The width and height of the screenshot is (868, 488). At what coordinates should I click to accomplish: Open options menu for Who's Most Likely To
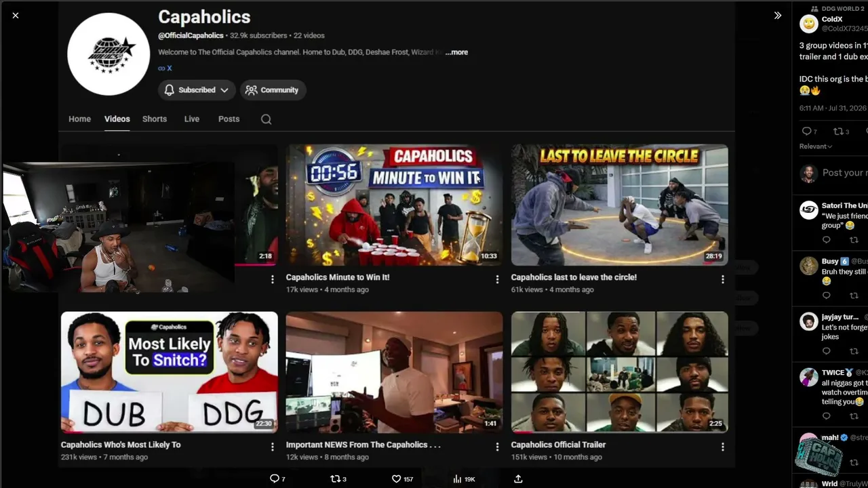tap(273, 447)
